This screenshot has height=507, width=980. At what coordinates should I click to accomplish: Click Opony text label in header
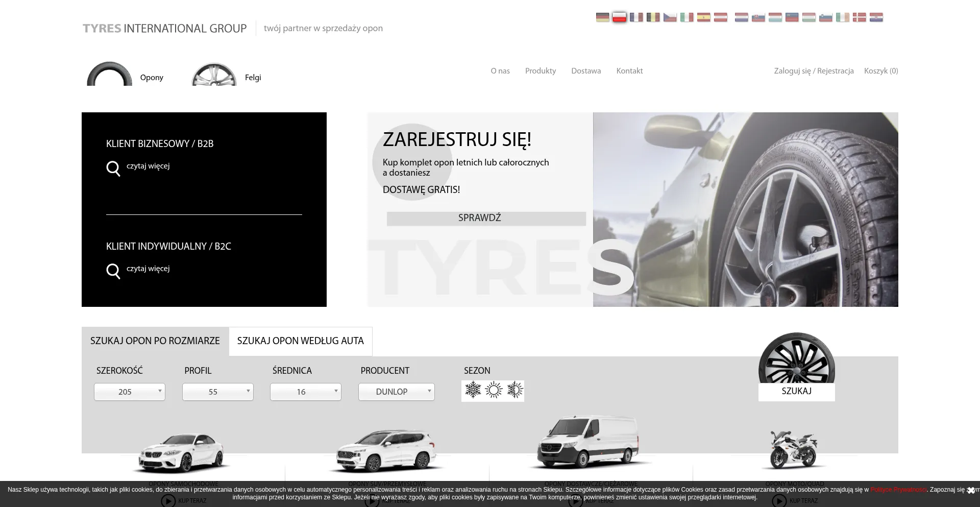[x=152, y=78]
